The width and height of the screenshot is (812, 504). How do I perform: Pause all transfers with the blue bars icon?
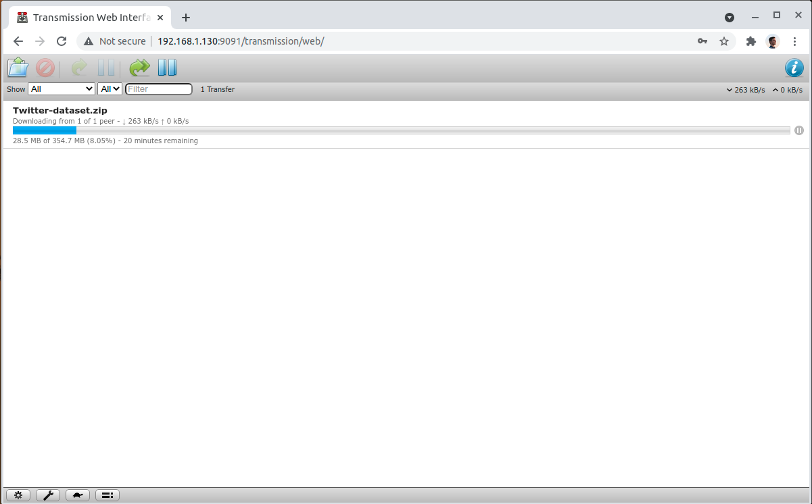pos(167,67)
